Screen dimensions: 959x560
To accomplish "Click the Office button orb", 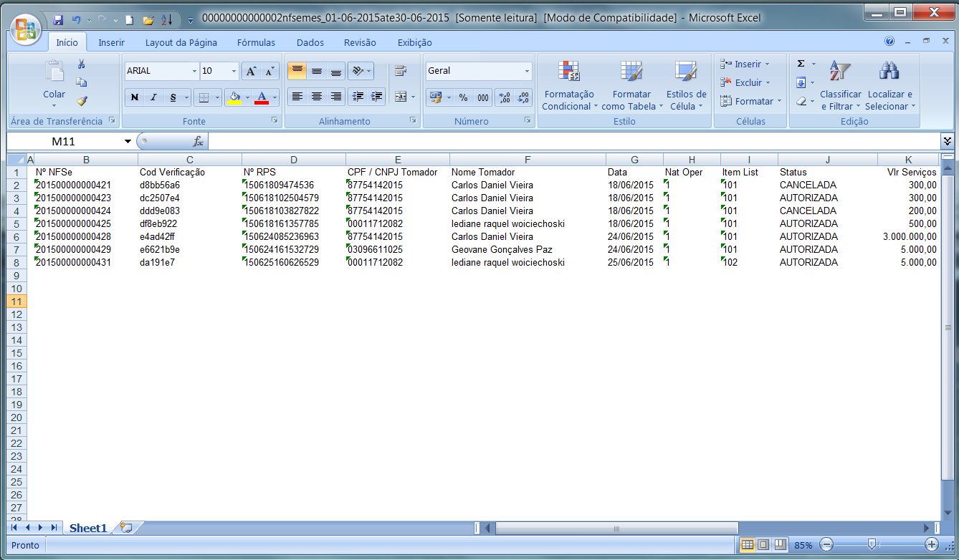I will click(26, 29).
